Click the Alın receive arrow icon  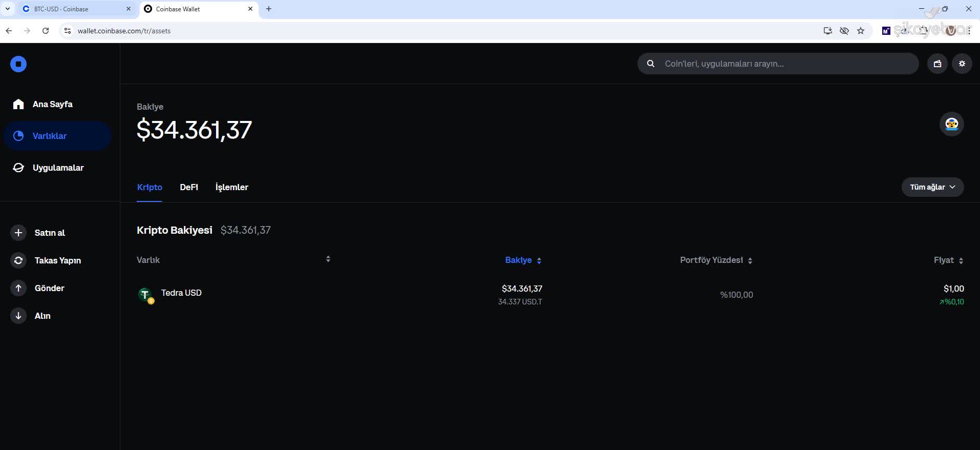click(x=18, y=316)
